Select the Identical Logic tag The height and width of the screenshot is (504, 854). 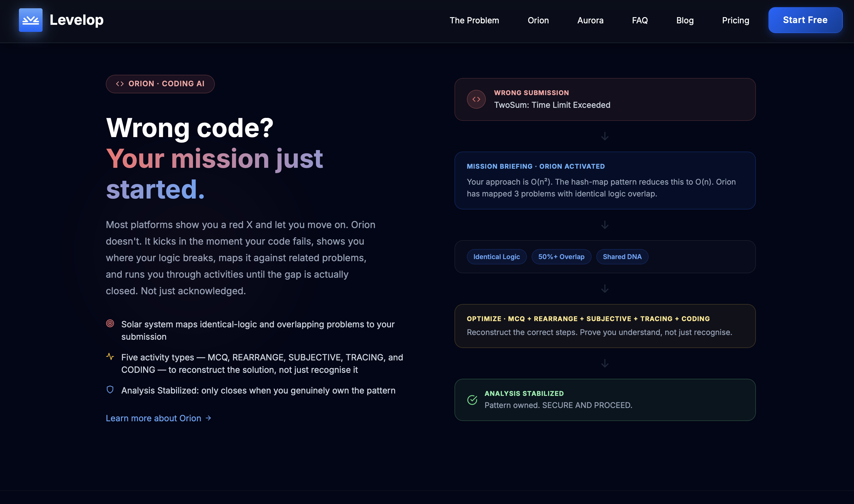pos(496,257)
